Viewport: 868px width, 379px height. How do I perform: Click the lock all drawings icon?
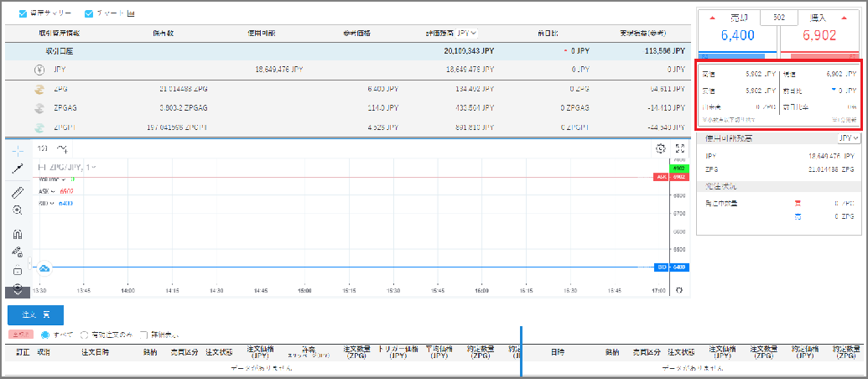18,271
